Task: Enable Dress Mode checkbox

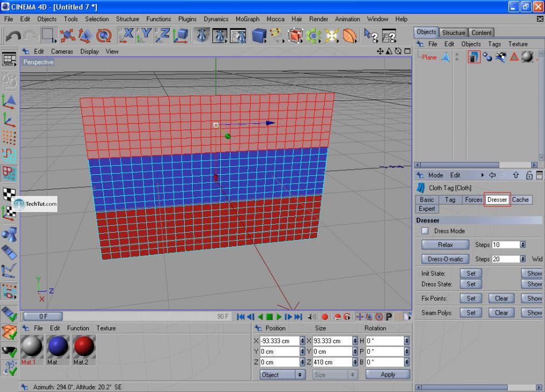Action: [x=425, y=231]
